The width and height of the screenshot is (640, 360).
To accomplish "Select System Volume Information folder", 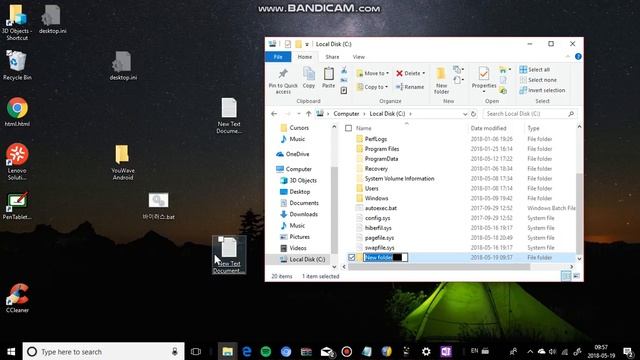I will click(399, 178).
